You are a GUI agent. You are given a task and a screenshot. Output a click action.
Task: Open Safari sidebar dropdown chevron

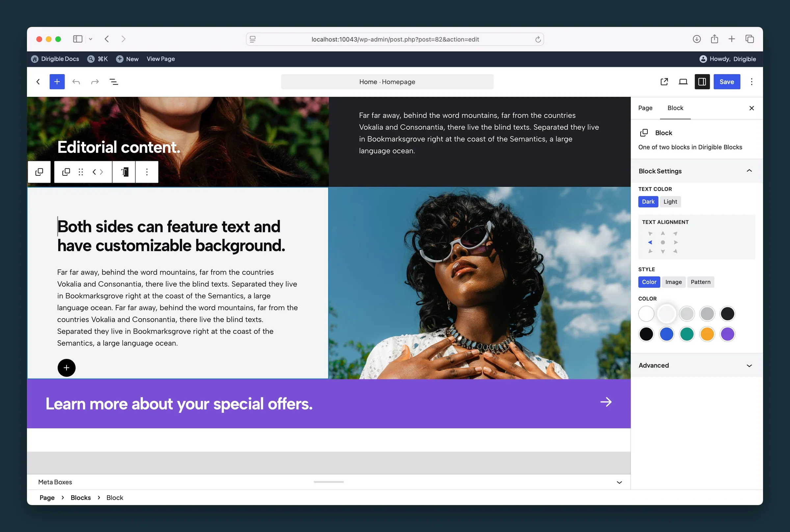[91, 40]
